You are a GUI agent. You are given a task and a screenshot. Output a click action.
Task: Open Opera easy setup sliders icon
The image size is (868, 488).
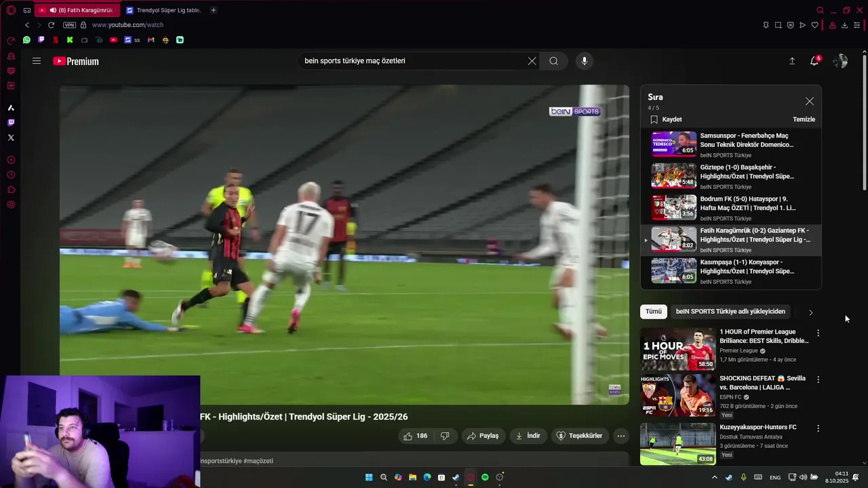coord(856,25)
